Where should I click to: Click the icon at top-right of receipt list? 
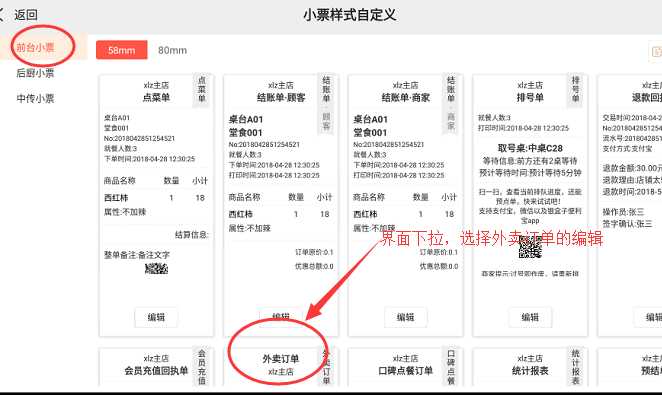pos(656,51)
